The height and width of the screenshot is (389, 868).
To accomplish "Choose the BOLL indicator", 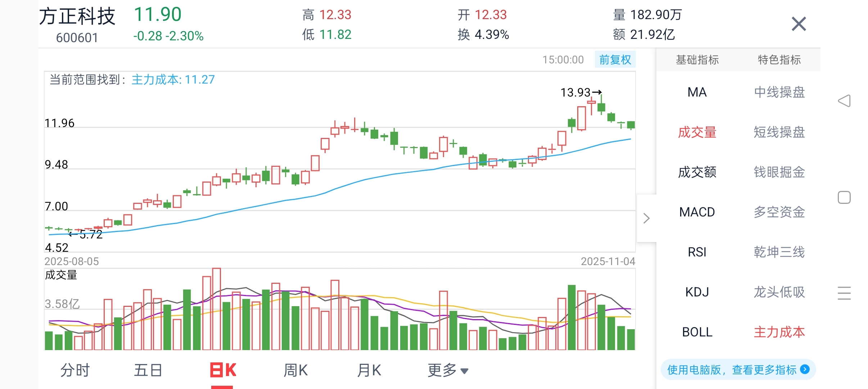I will click(697, 332).
